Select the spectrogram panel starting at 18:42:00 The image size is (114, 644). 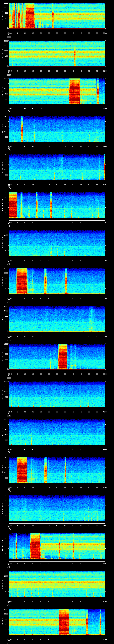point(57,508)
